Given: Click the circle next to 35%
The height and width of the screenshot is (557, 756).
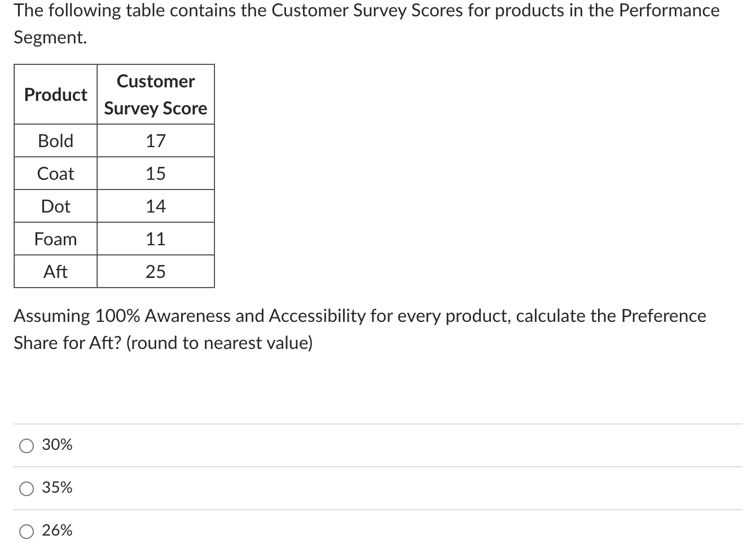Looking at the screenshot, I should pyautogui.click(x=26, y=488).
